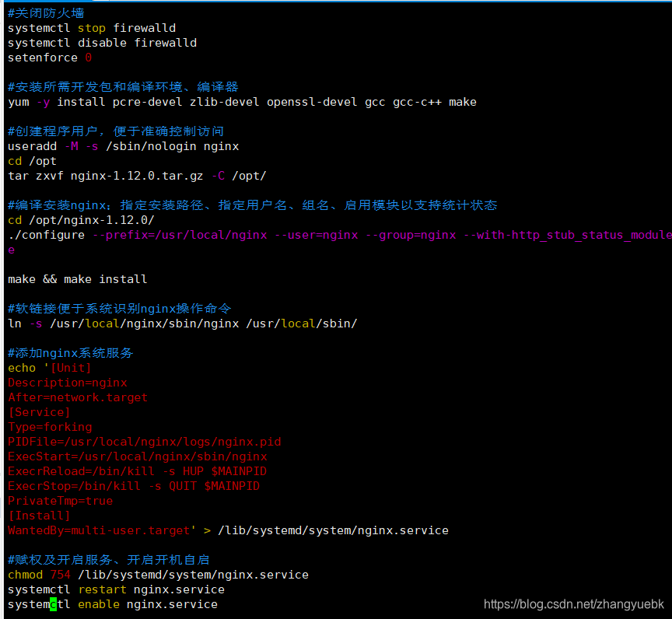
Task: Click the 'ExecrStop=/bin/kill -s QUIT $MAINPID' line
Action: click(134, 486)
